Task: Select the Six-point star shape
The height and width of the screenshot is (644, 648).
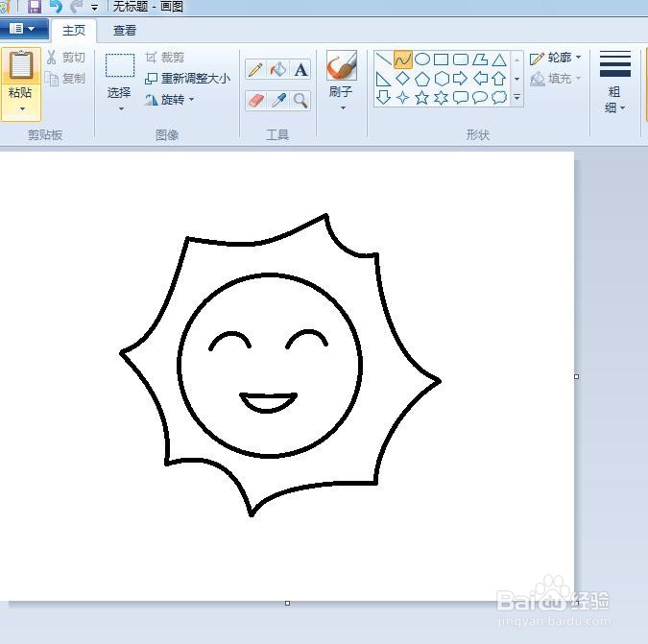Action: 441,98
